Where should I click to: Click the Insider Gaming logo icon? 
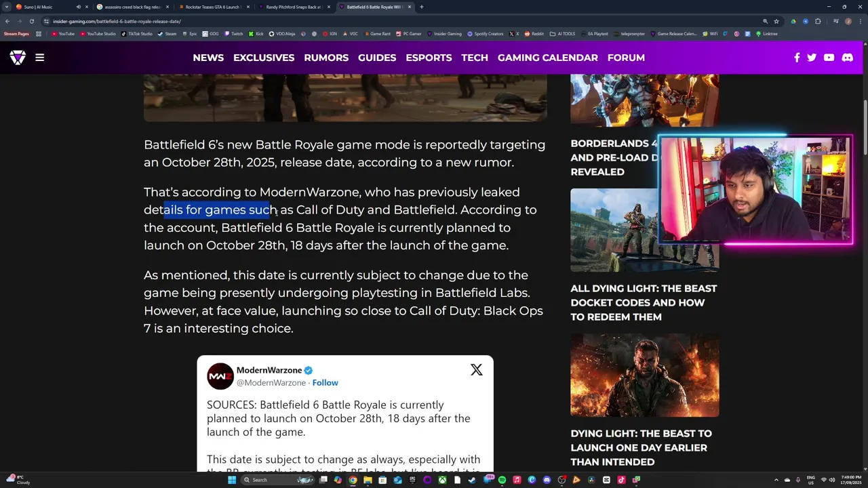coord(18,58)
